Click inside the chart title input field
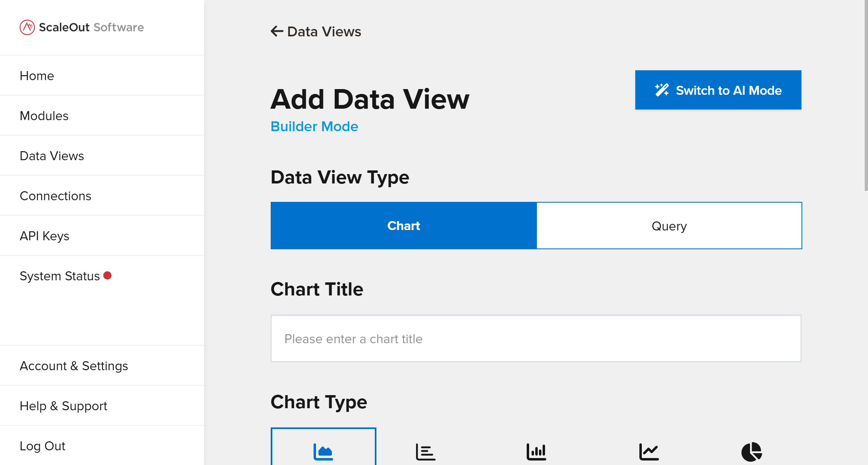Screen dimensions: 868x465 (x=536, y=339)
